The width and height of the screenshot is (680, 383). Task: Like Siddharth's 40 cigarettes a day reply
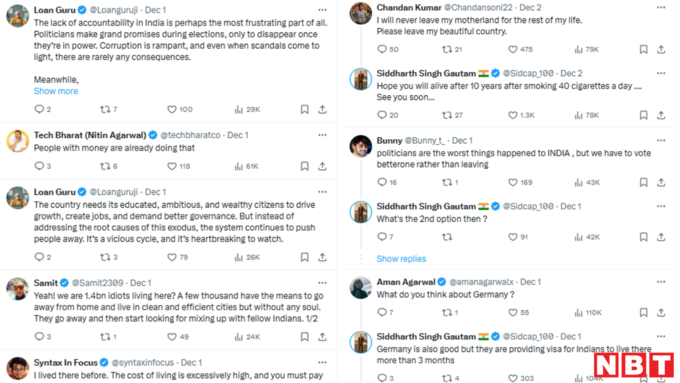pyautogui.click(x=513, y=115)
